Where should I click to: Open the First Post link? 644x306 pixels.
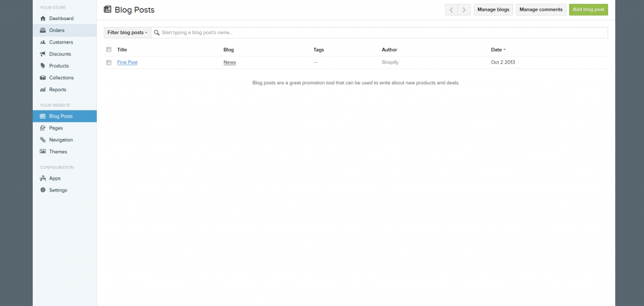(x=127, y=62)
